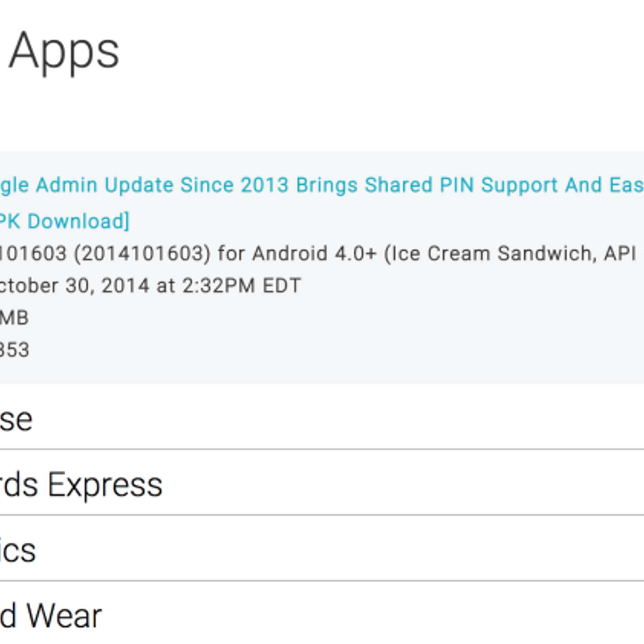Click the "Android 4.0+" version requirement
The height and width of the screenshot is (644, 644).
point(314,254)
